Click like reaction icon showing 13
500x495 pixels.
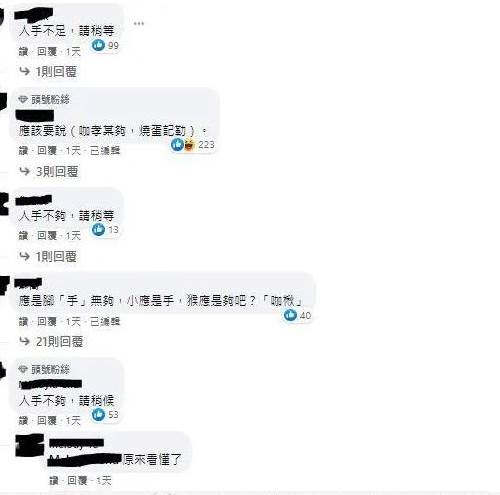pos(98,229)
